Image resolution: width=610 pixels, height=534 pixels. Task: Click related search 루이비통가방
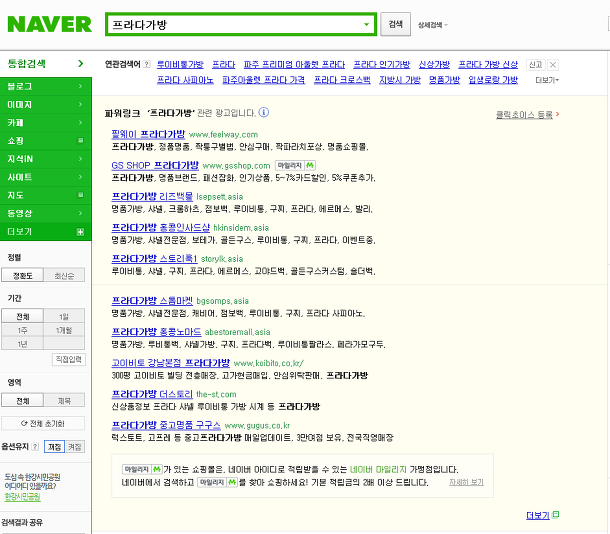[180, 65]
